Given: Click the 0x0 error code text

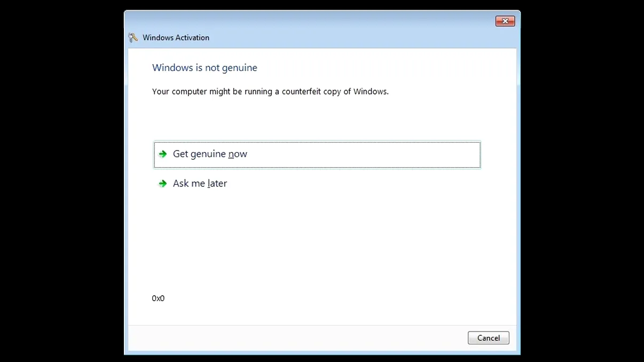Looking at the screenshot, I should (x=158, y=298).
